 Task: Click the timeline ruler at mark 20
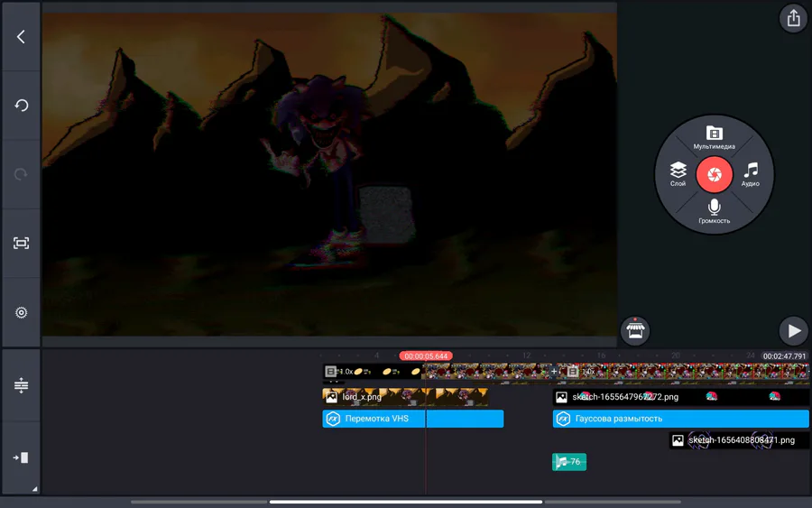pyautogui.click(x=675, y=356)
